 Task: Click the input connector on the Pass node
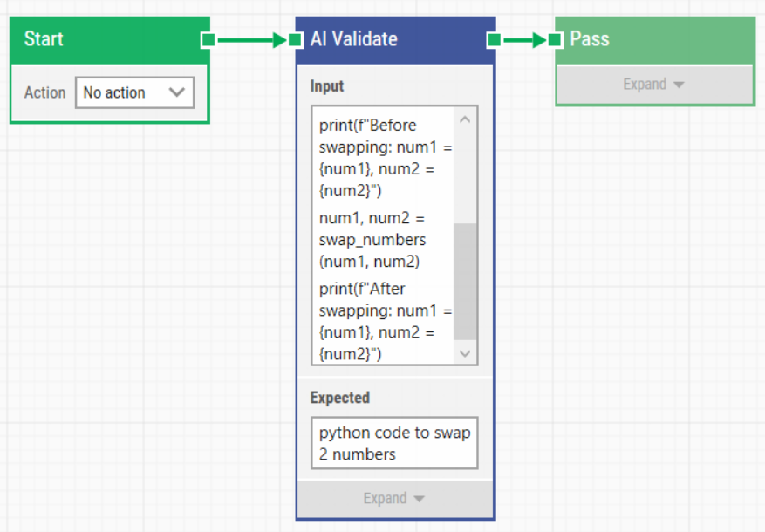556,39
